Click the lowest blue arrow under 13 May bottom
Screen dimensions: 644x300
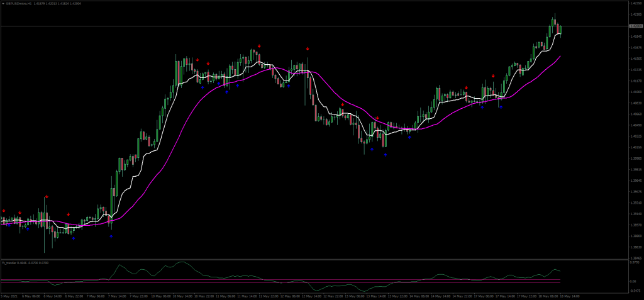[386, 155]
